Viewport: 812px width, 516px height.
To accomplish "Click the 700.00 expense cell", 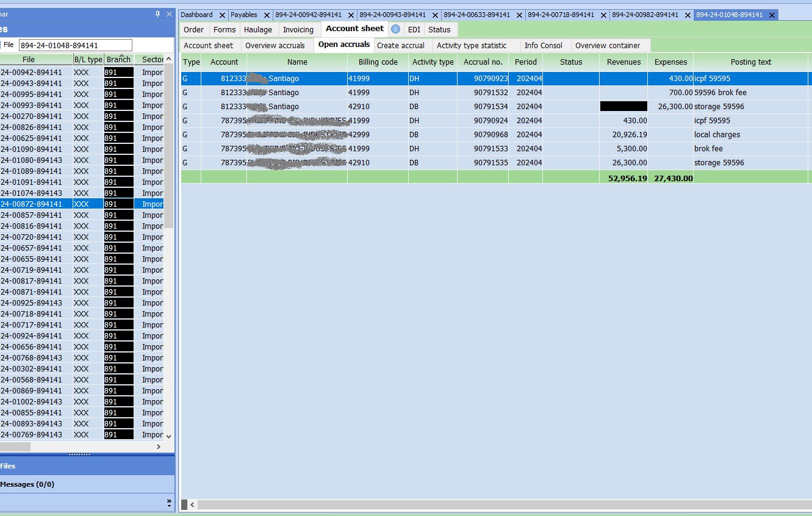I will click(x=670, y=93).
